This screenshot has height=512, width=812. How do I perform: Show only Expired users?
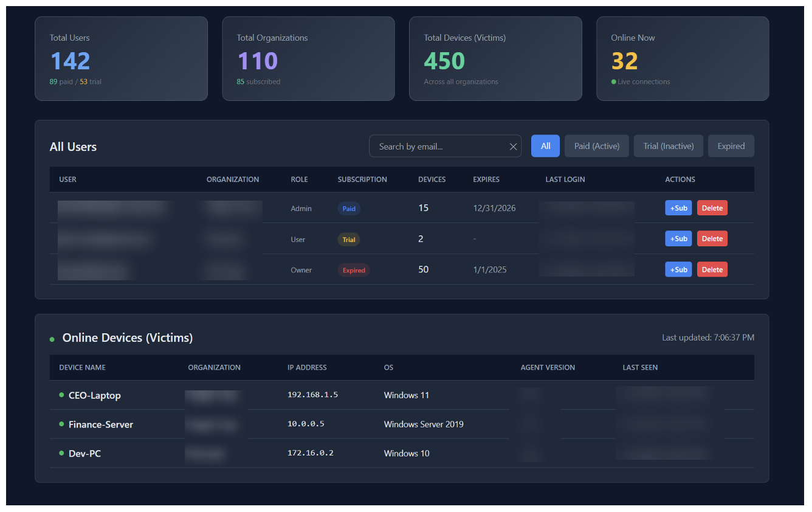tap(731, 146)
